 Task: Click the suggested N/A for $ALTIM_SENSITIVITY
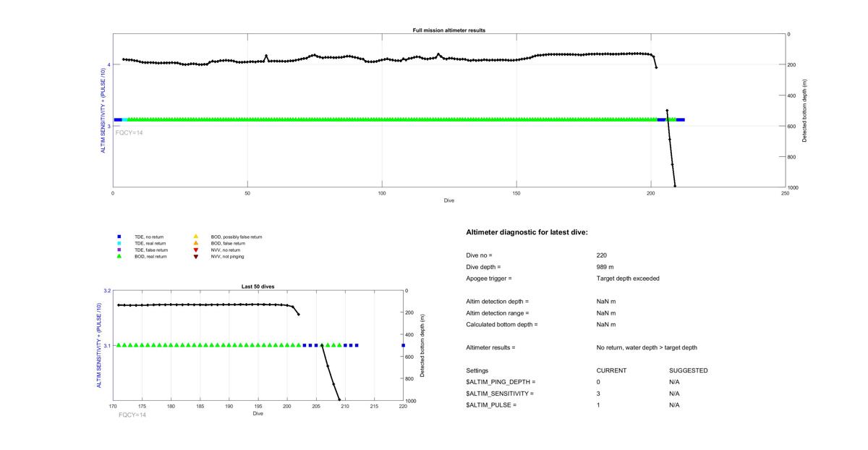pos(675,394)
